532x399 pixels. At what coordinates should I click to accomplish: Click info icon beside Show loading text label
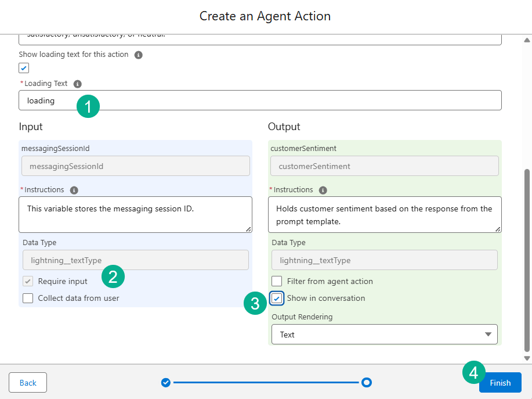coord(138,55)
